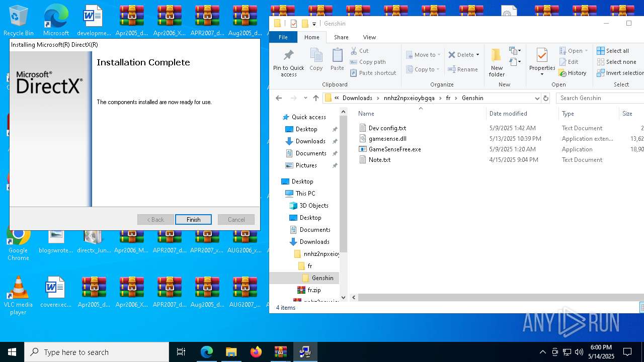
Task: Refresh the Genshin folder view
Action: [x=546, y=98]
